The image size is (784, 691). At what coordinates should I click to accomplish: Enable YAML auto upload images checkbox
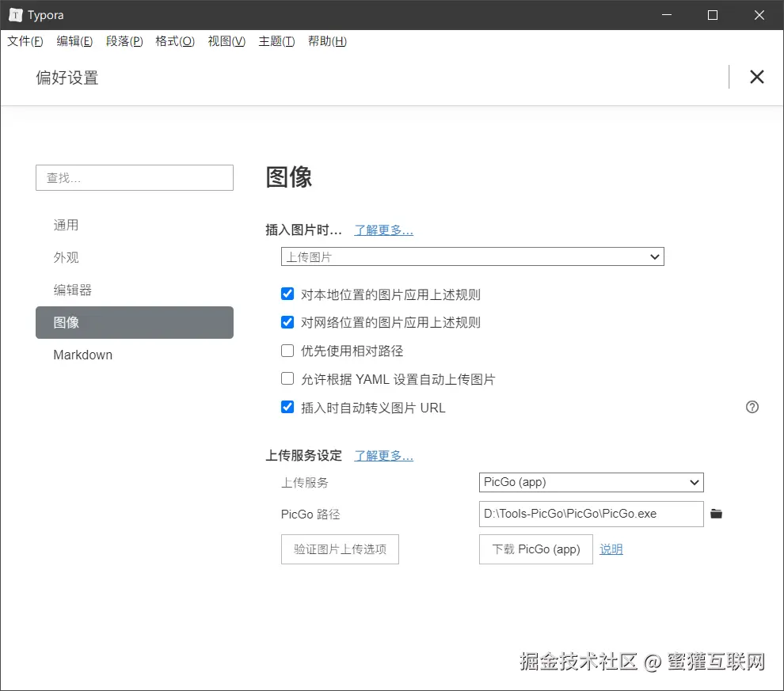tap(287, 378)
